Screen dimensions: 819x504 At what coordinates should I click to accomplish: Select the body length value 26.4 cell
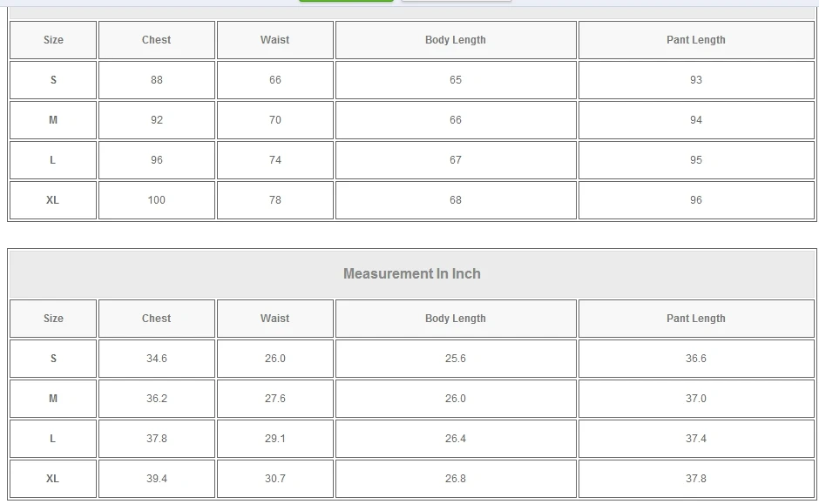[456, 439]
